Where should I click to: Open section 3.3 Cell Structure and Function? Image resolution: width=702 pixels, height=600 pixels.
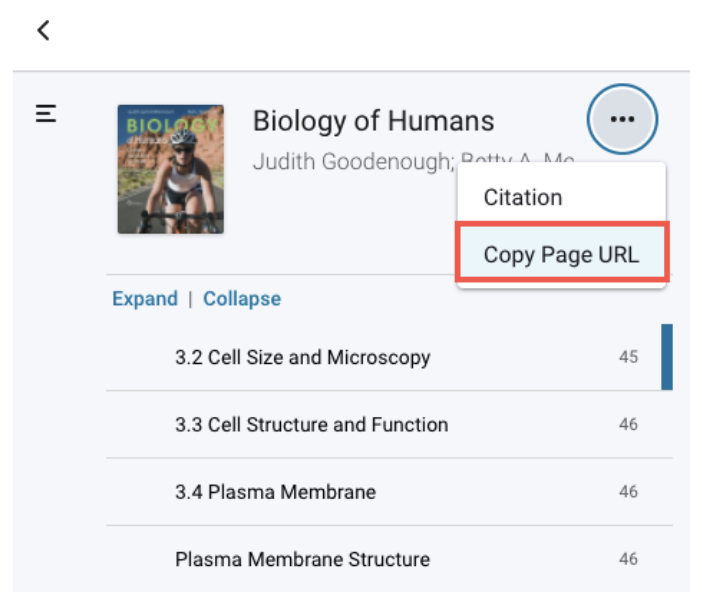[x=389, y=424]
